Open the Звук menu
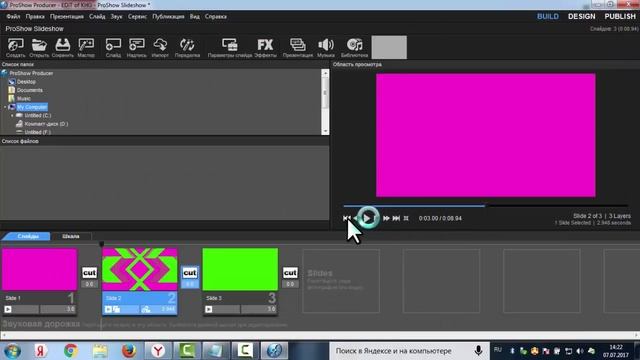The width and height of the screenshot is (640, 360). (116, 17)
